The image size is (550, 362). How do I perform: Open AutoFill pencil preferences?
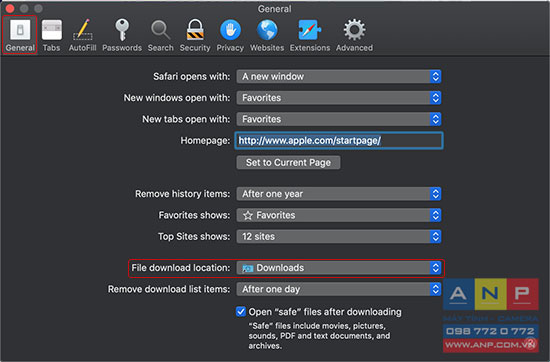click(82, 35)
